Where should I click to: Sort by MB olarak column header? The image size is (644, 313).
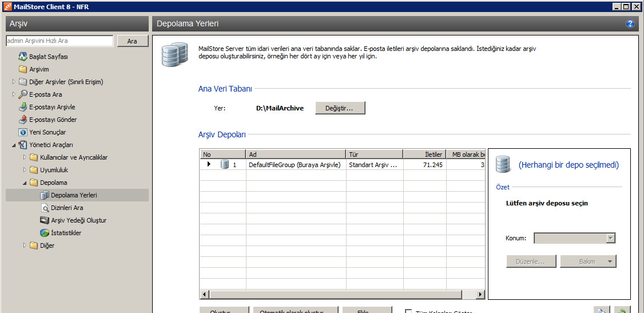pos(466,154)
